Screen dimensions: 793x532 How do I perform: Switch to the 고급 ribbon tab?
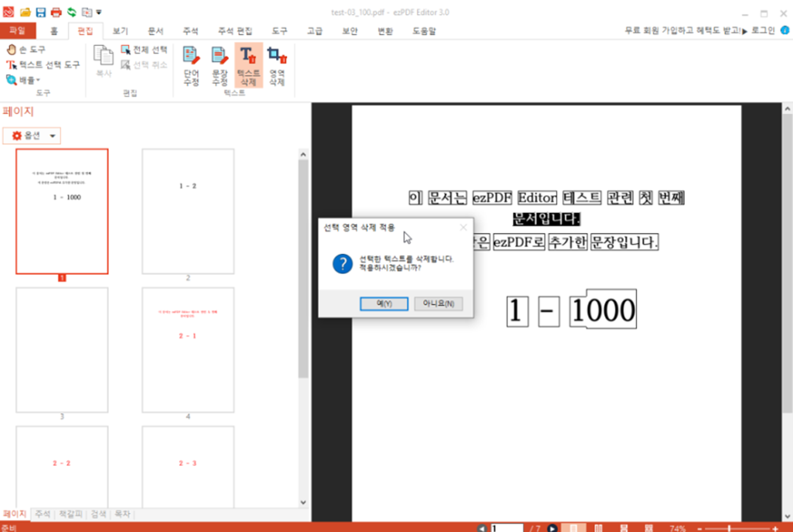coord(314,31)
